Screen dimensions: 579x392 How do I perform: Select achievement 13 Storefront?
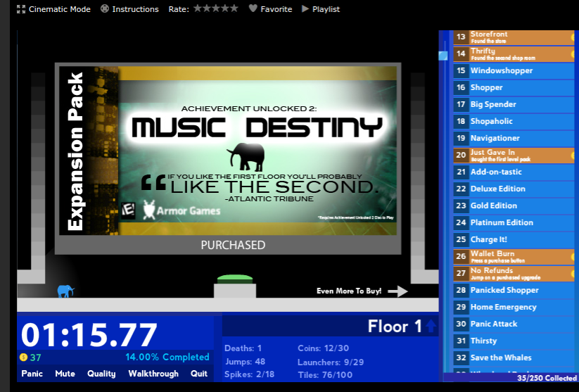pos(514,37)
